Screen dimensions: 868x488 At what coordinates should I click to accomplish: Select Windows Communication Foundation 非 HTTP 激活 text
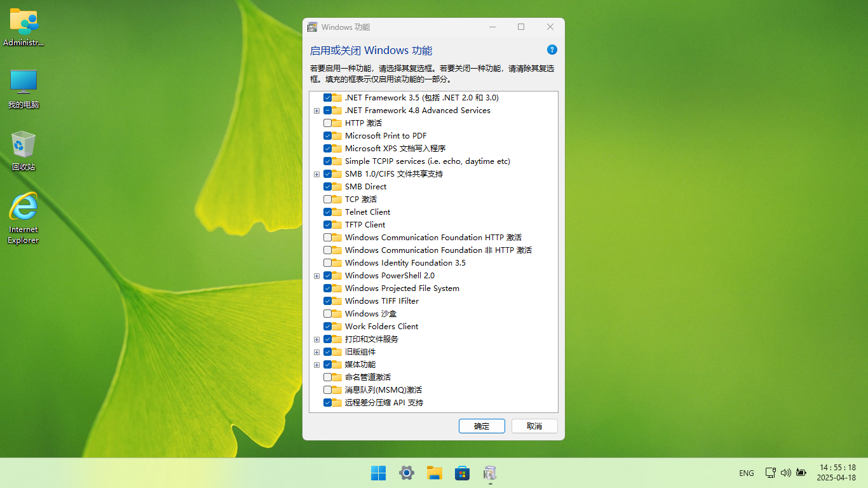[438, 250]
